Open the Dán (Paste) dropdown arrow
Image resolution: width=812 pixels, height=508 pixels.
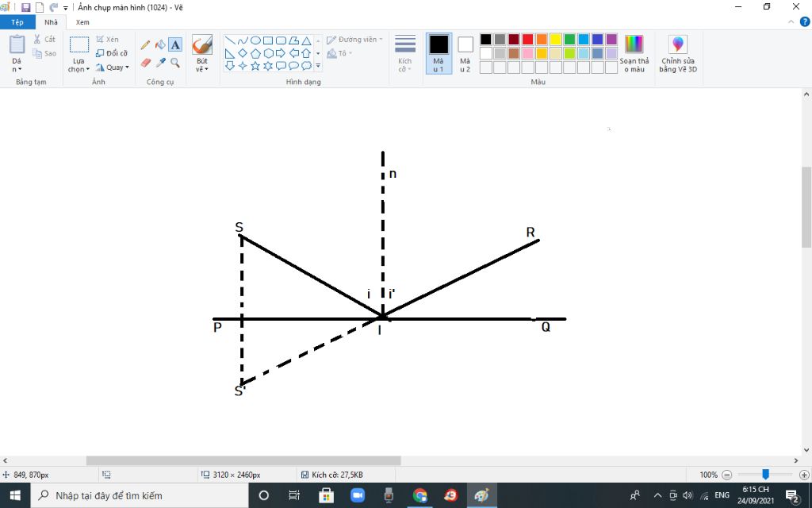tap(17, 65)
